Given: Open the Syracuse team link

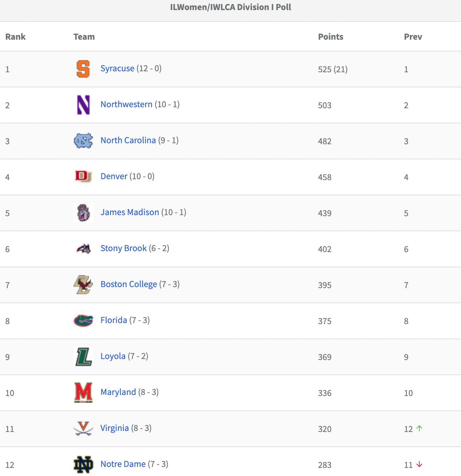Looking at the screenshot, I should point(117,69).
